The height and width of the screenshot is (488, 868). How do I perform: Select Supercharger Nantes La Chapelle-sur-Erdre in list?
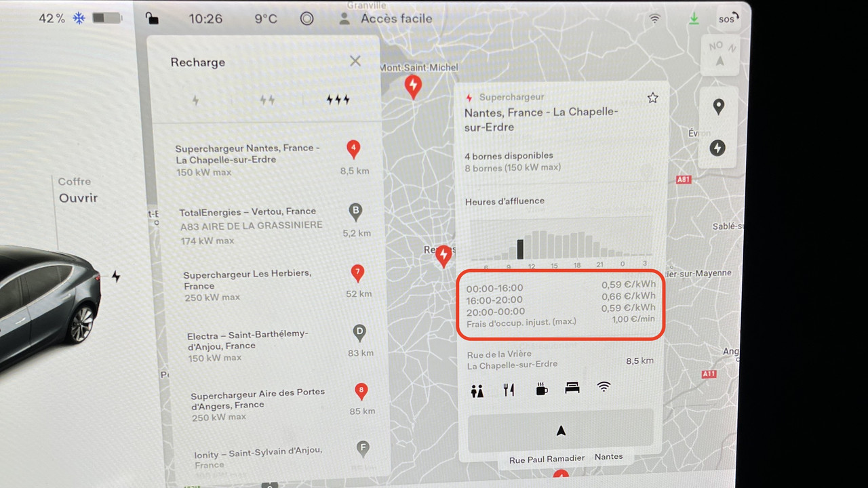(273, 159)
